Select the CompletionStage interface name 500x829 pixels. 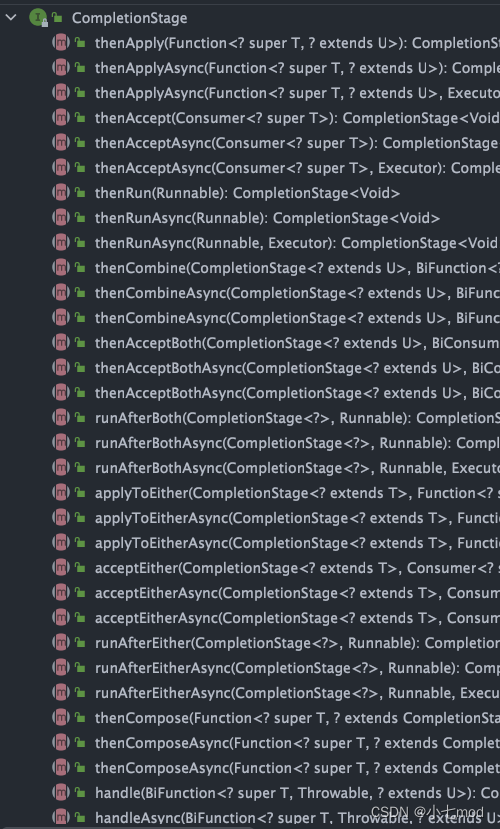(x=129, y=18)
